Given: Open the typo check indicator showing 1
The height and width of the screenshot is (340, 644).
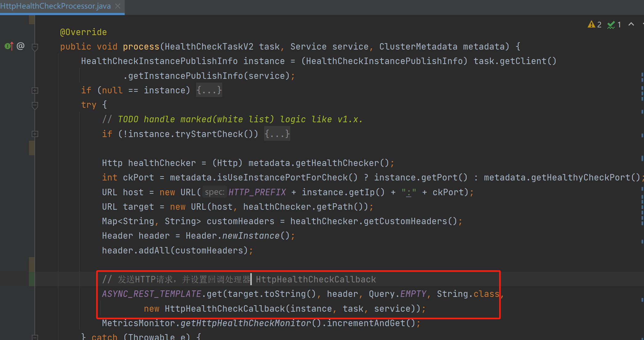Looking at the screenshot, I should coord(614,25).
